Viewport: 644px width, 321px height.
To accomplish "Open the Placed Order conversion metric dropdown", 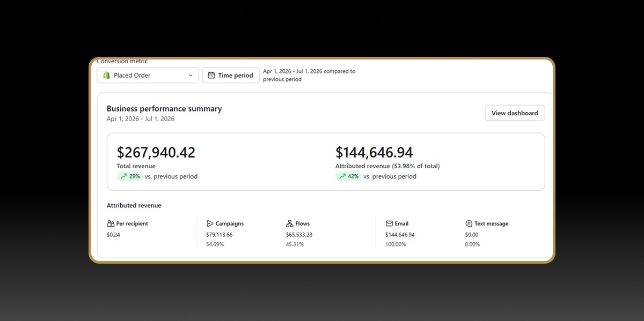I will point(148,75).
